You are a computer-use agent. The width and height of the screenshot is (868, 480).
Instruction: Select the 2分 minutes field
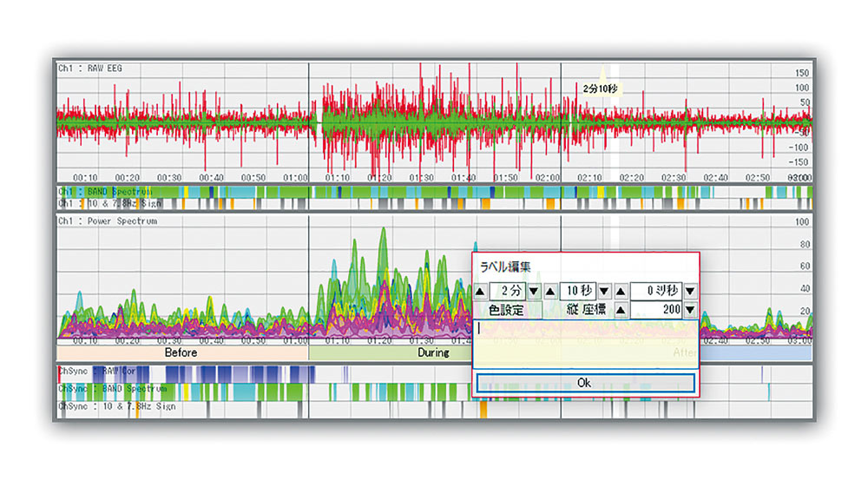coord(507,291)
